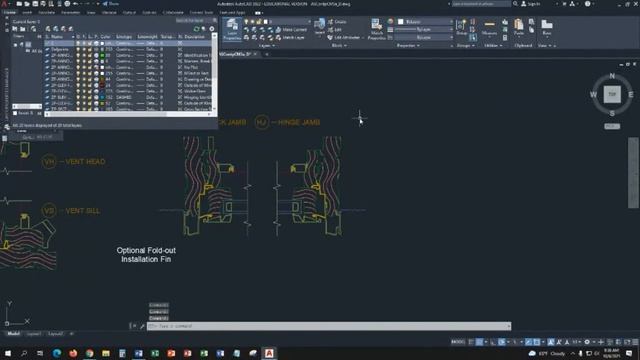Expand the Block ribbon panel
640x360 pixels.
tap(339, 46)
